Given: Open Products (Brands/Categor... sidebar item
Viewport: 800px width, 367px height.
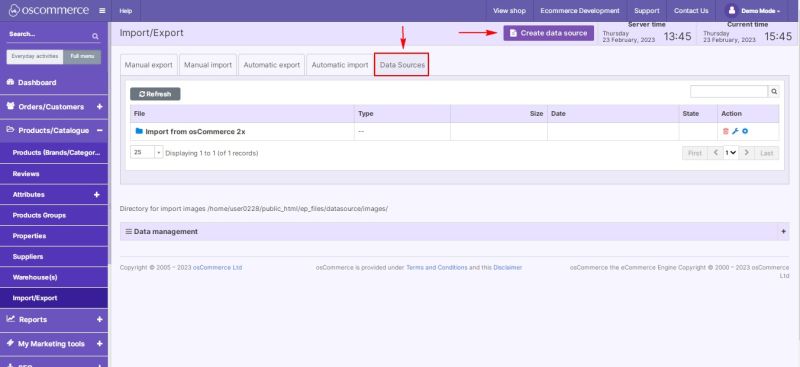Looking at the screenshot, I should (54, 153).
